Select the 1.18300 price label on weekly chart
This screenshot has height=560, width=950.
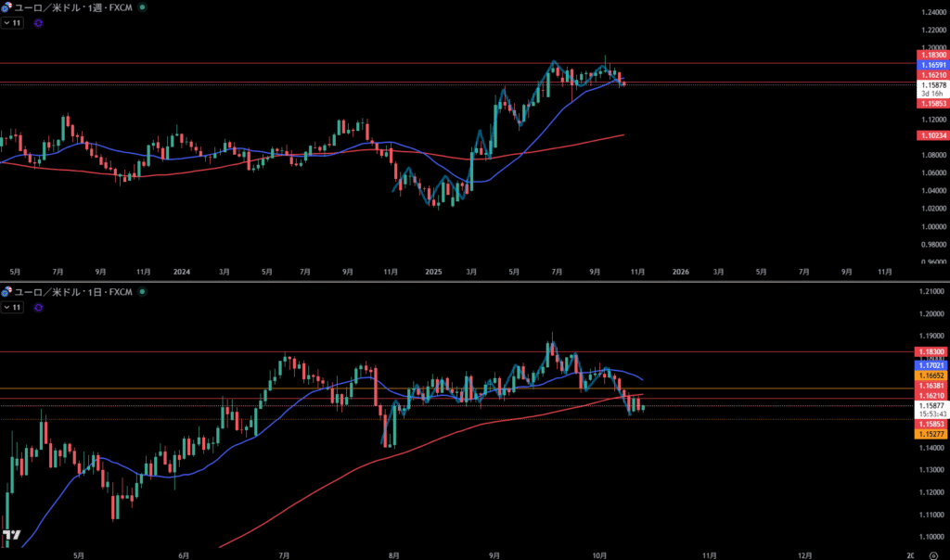[x=931, y=56]
